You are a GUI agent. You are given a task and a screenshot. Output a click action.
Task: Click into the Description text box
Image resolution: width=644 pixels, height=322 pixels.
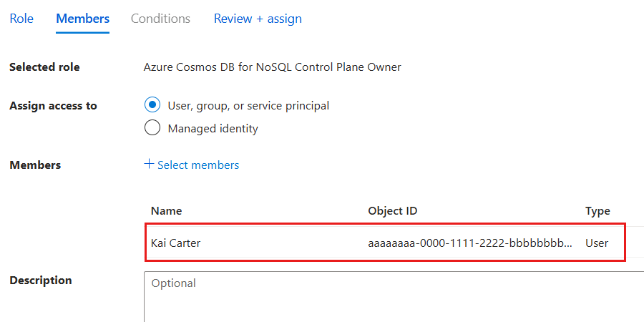pos(394,296)
